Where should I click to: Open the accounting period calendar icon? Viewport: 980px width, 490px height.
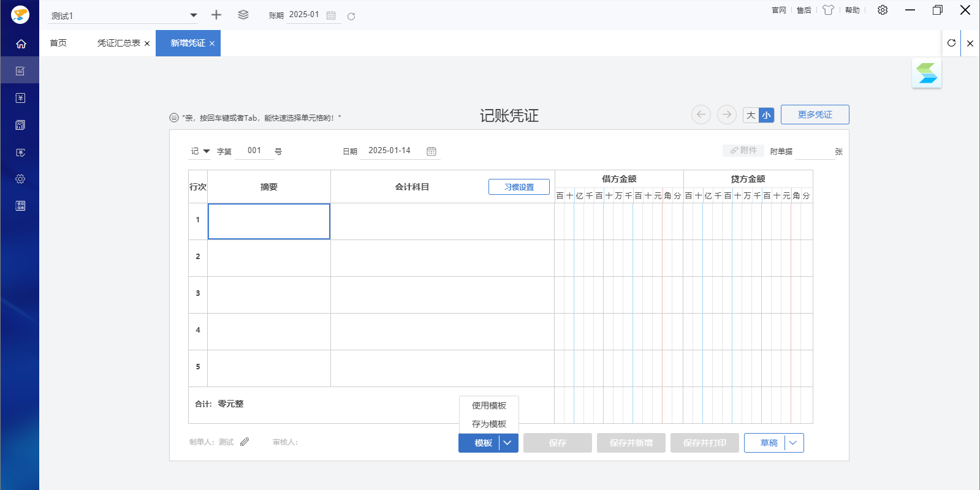click(331, 15)
